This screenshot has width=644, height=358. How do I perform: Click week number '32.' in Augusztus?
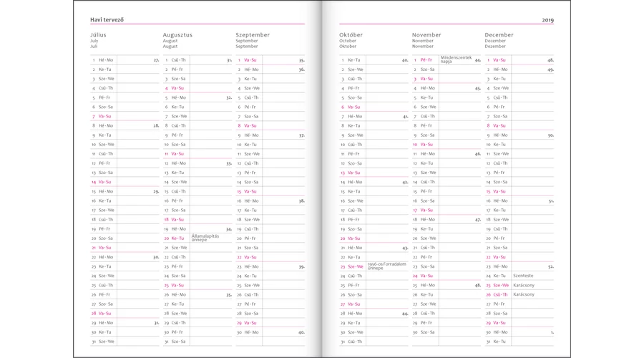(x=229, y=98)
